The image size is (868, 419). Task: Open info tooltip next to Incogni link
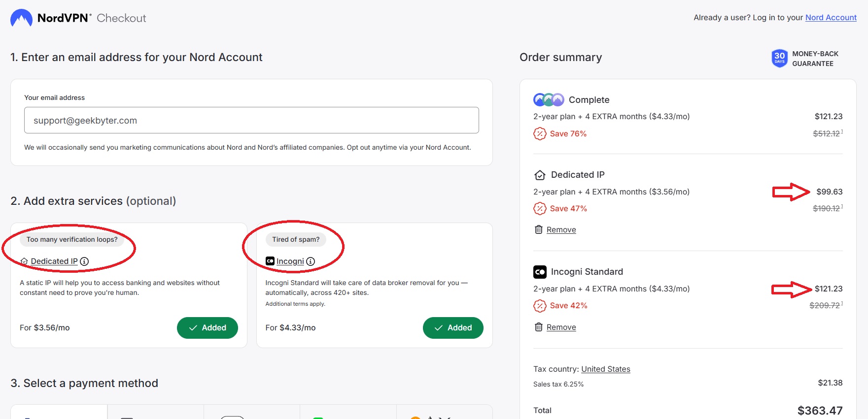pyautogui.click(x=311, y=261)
